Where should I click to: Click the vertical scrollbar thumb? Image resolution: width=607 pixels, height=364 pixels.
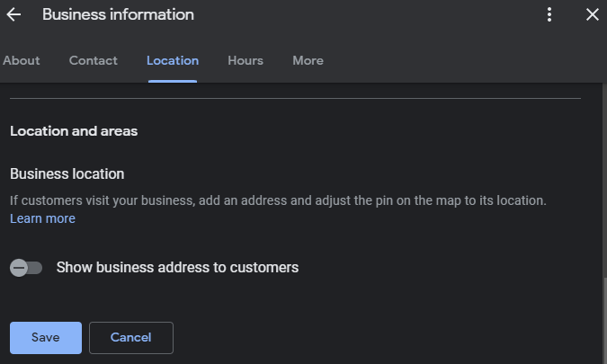[x=604, y=320]
